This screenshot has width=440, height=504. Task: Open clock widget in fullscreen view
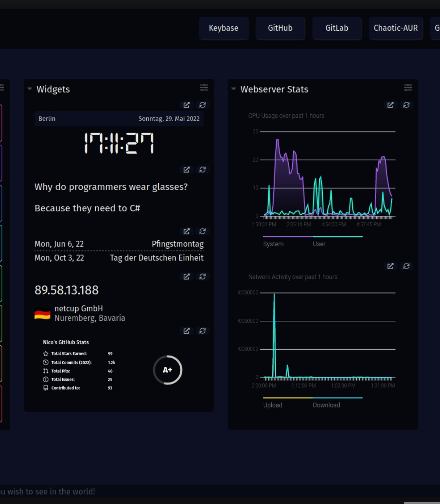click(x=186, y=105)
